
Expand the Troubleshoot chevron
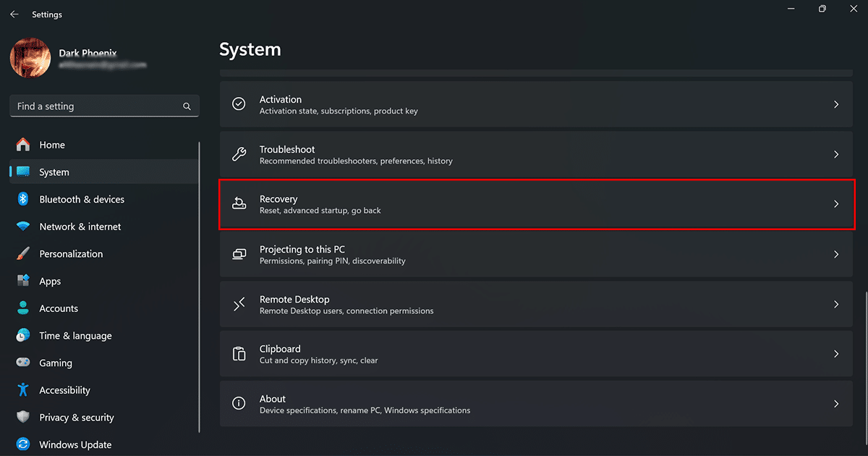tap(836, 154)
